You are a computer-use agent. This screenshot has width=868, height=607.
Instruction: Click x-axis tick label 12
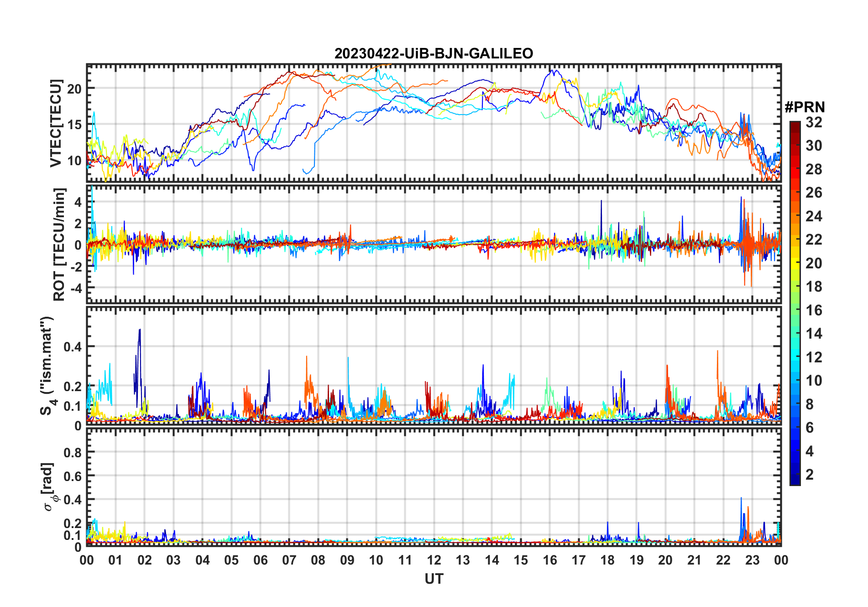click(434, 560)
